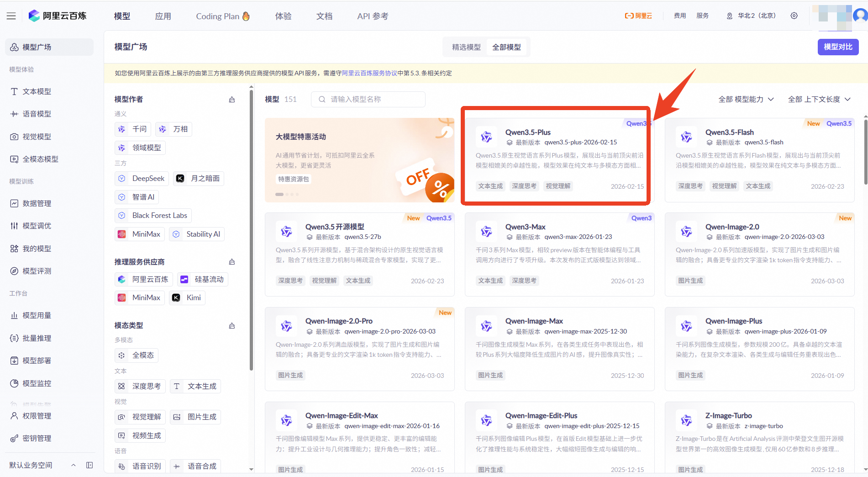
Task: Open the Qwen3-Max model card
Action: [x=559, y=254]
